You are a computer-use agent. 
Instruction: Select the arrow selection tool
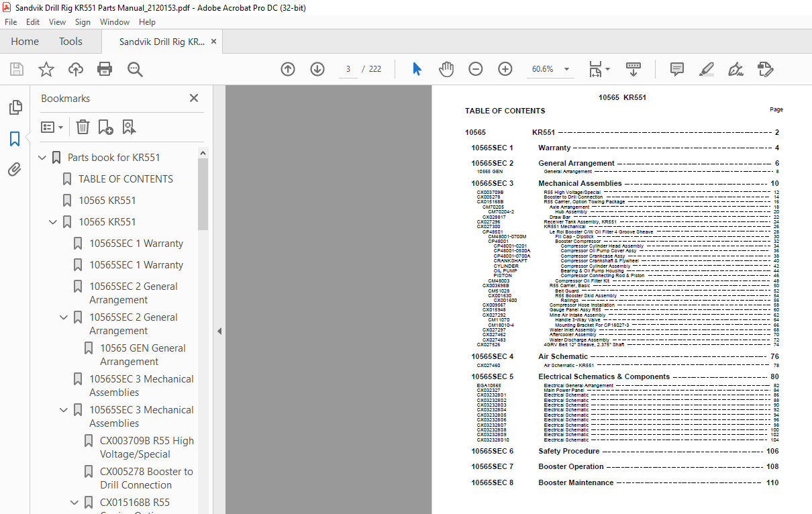coord(417,69)
